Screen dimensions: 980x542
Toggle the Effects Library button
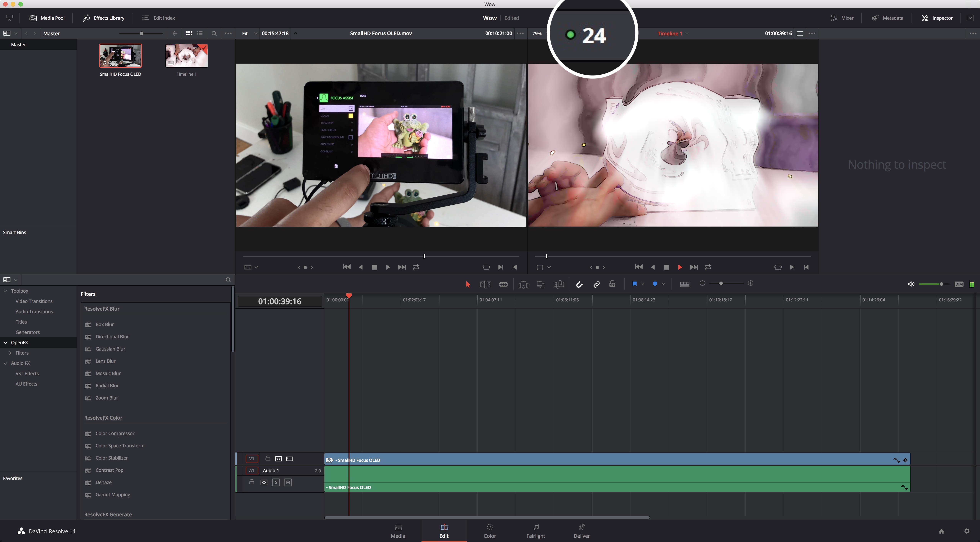coord(104,18)
